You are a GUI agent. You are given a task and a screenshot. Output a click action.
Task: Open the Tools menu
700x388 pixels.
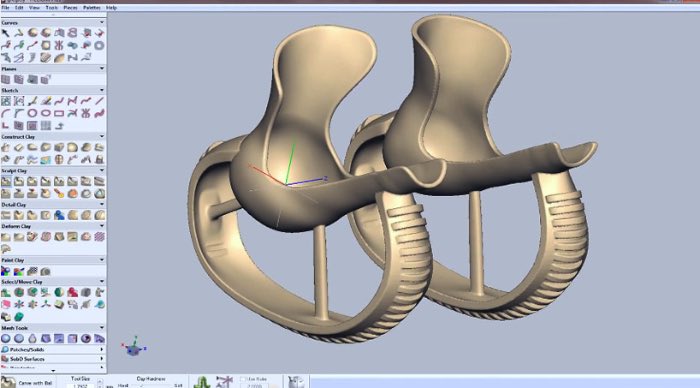coord(52,8)
